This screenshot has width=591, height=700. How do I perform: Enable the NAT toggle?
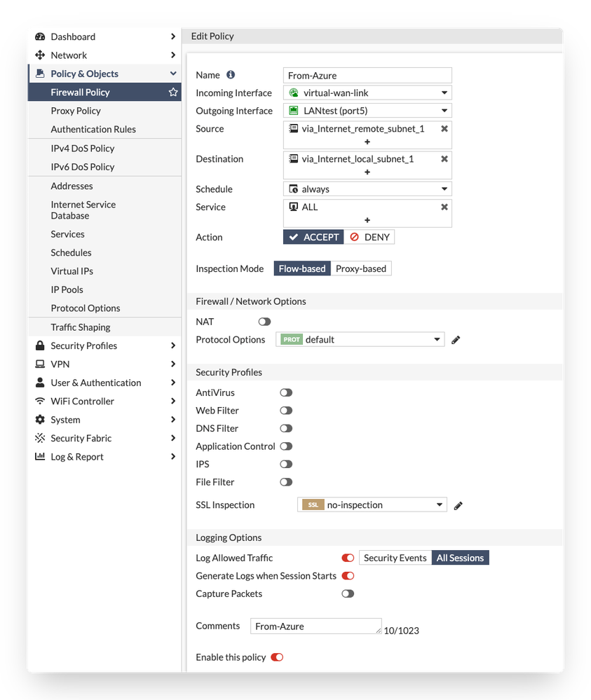(x=264, y=322)
